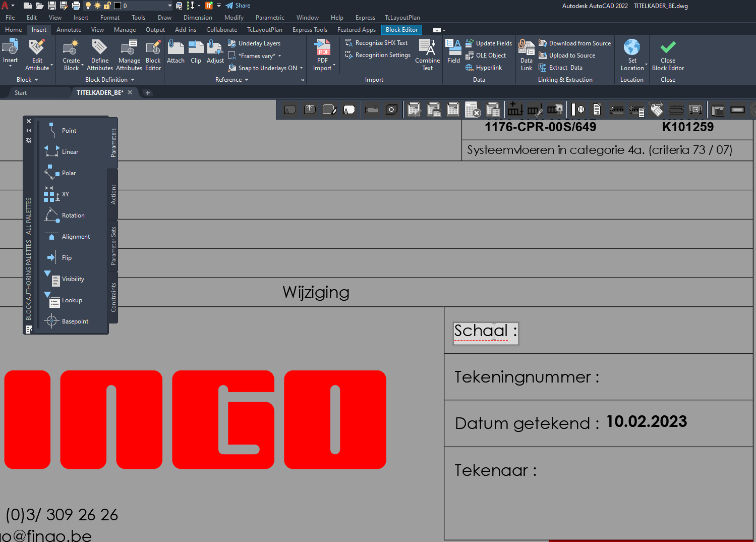Click the Attach reference icon

[176, 48]
